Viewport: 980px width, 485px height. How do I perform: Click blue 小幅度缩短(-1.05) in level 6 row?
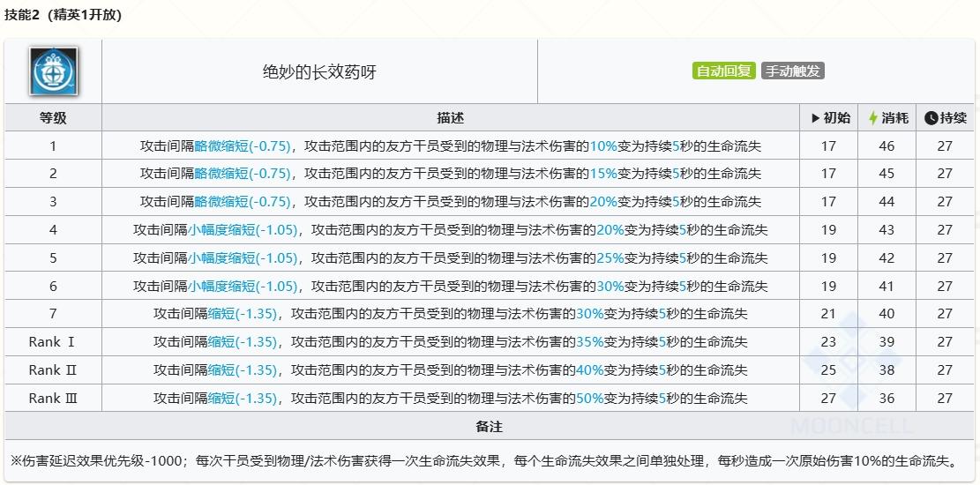click(243, 287)
